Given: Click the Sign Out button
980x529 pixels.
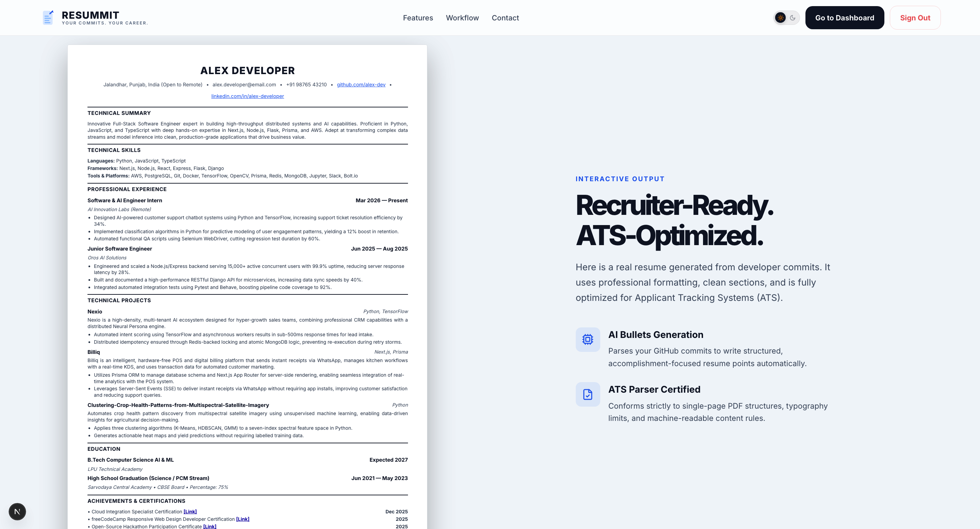Looking at the screenshot, I should tap(915, 18).
